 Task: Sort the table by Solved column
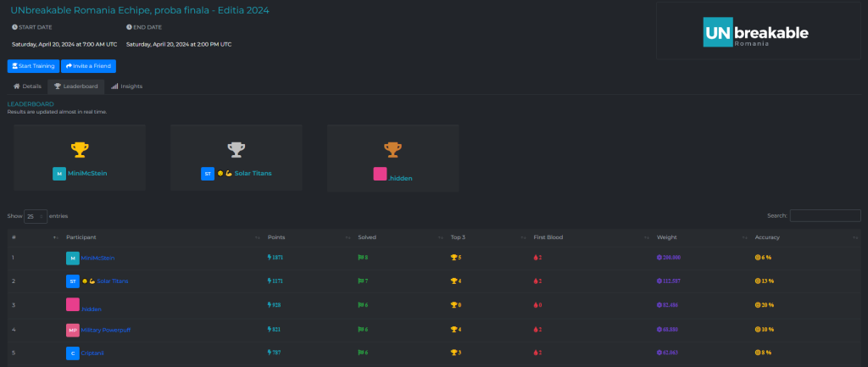click(x=367, y=237)
